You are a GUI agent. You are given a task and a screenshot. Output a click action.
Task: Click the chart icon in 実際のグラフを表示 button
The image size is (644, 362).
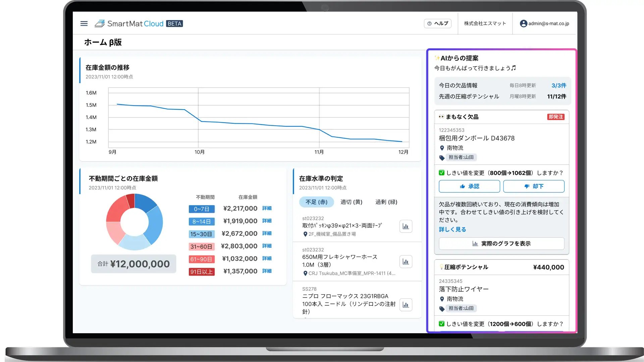[475, 244]
